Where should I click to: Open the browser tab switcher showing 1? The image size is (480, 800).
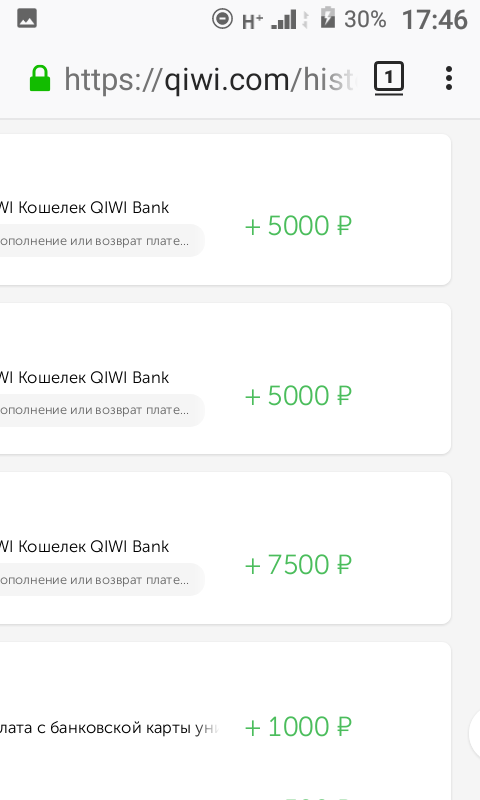coord(389,78)
